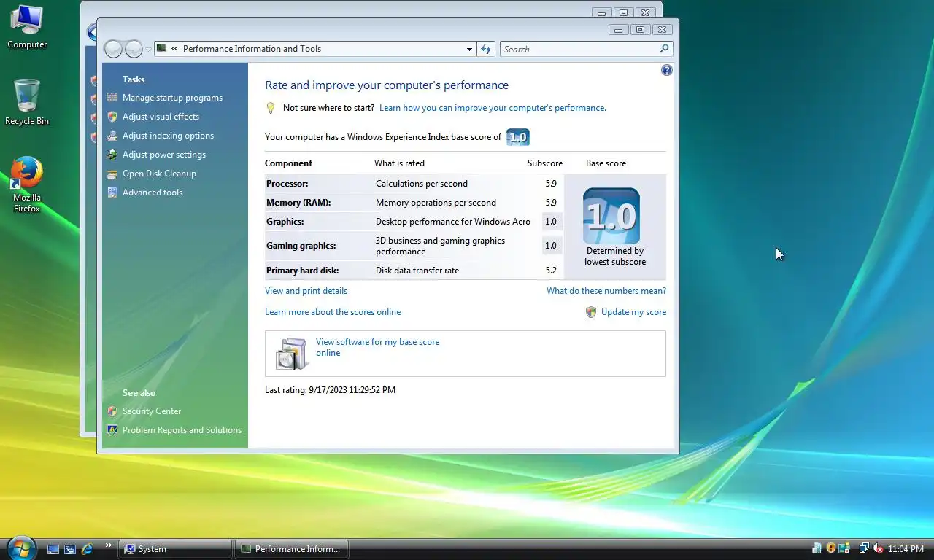
Task: Click the Back navigation button
Action: pyautogui.click(x=113, y=49)
